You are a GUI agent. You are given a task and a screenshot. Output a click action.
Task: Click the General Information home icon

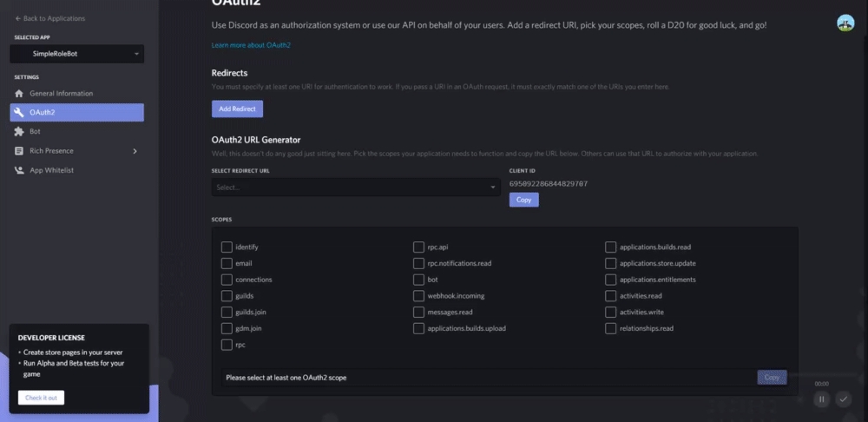pos(19,93)
